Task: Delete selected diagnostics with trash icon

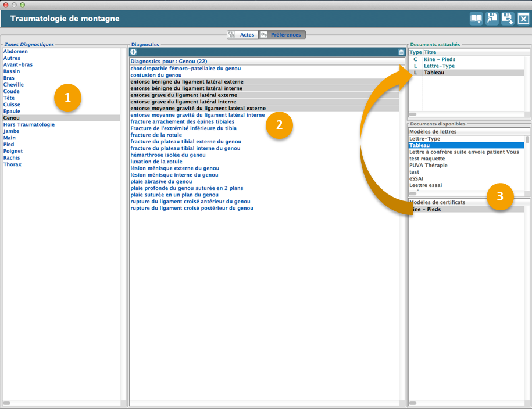Action: click(x=401, y=52)
